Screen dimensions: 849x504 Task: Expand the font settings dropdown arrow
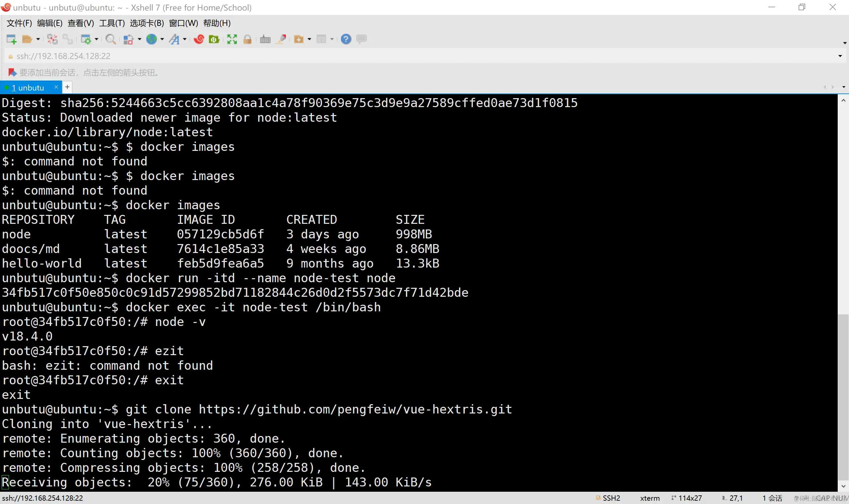[185, 39]
